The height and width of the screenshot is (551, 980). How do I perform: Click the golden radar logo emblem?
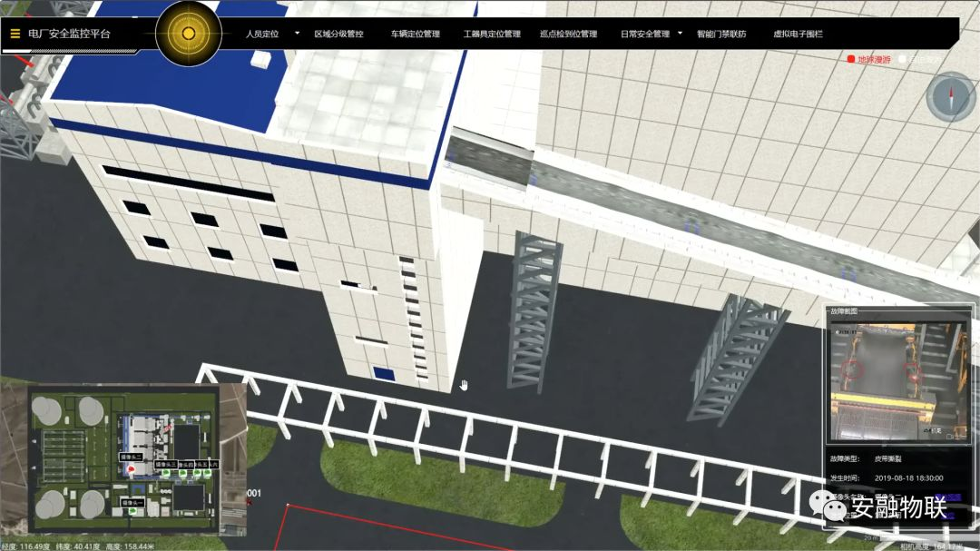pyautogui.click(x=189, y=34)
